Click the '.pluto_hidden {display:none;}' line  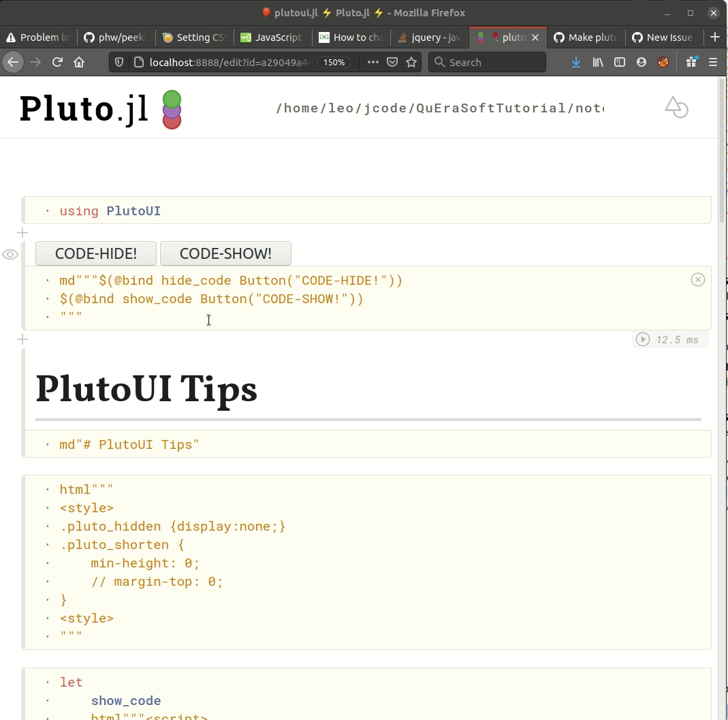(172, 527)
